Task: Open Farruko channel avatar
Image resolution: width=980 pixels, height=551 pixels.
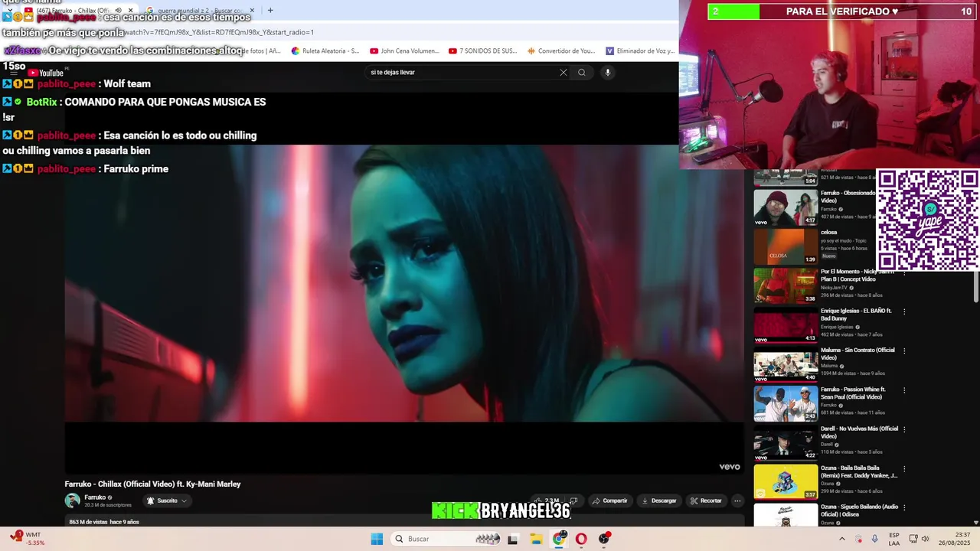Action: pyautogui.click(x=72, y=500)
